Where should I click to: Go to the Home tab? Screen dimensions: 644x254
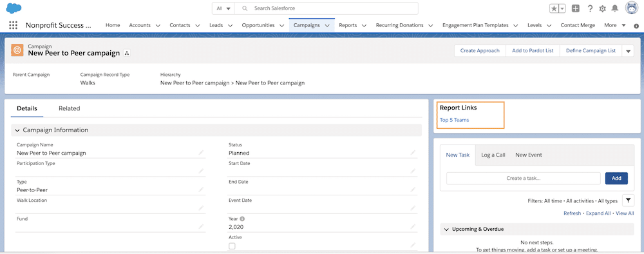[113, 25]
